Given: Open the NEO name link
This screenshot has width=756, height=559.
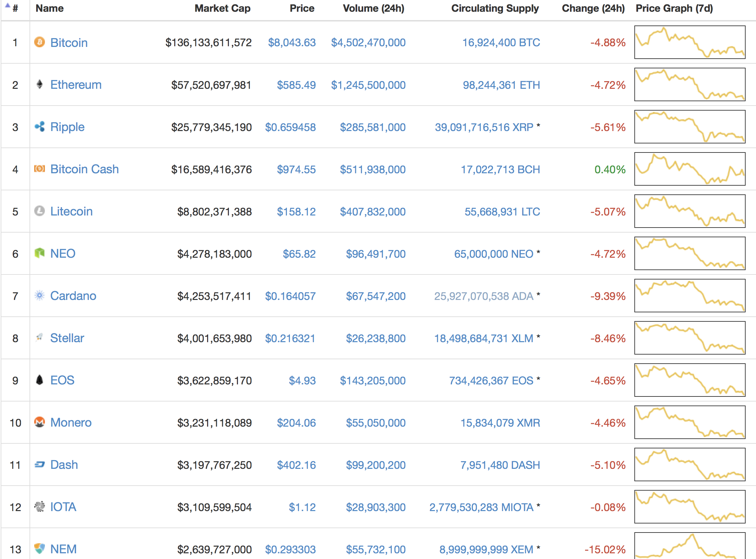Looking at the screenshot, I should click(x=63, y=253).
